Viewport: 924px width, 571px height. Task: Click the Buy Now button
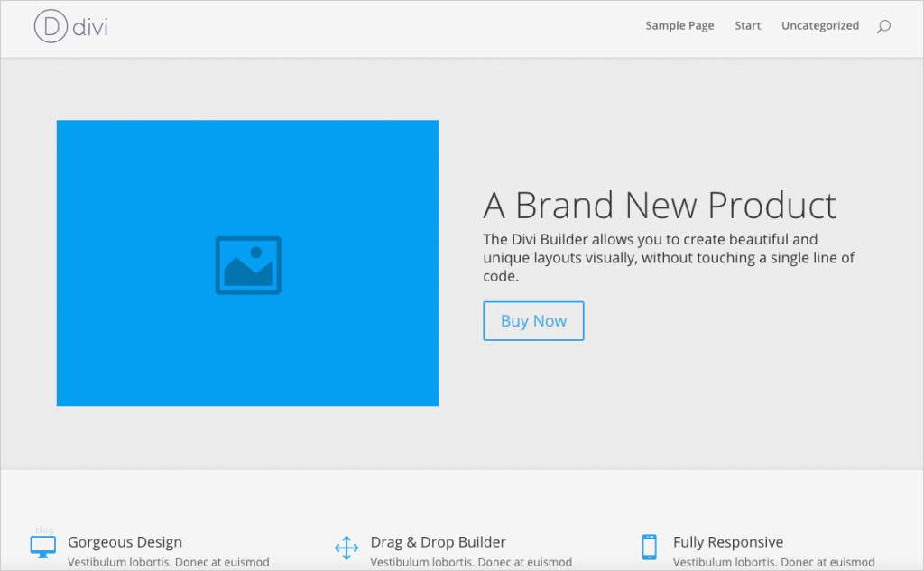tap(533, 320)
